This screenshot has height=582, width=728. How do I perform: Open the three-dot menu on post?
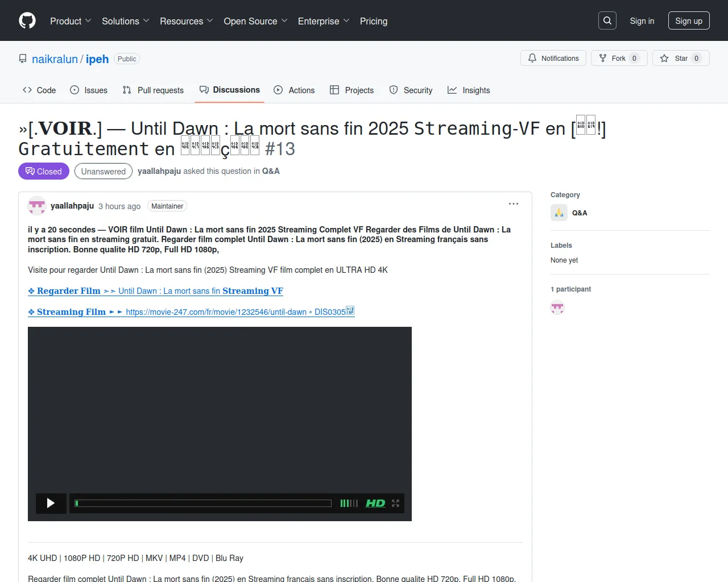tap(514, 204)
